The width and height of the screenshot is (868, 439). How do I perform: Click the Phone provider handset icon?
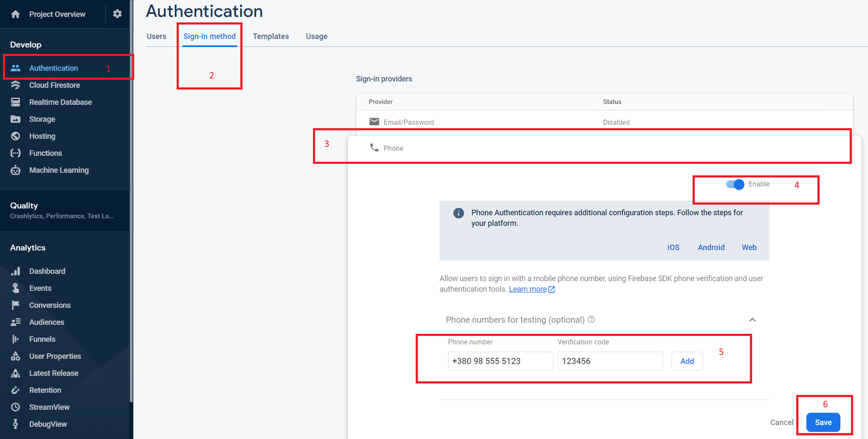tap(374, 148)
